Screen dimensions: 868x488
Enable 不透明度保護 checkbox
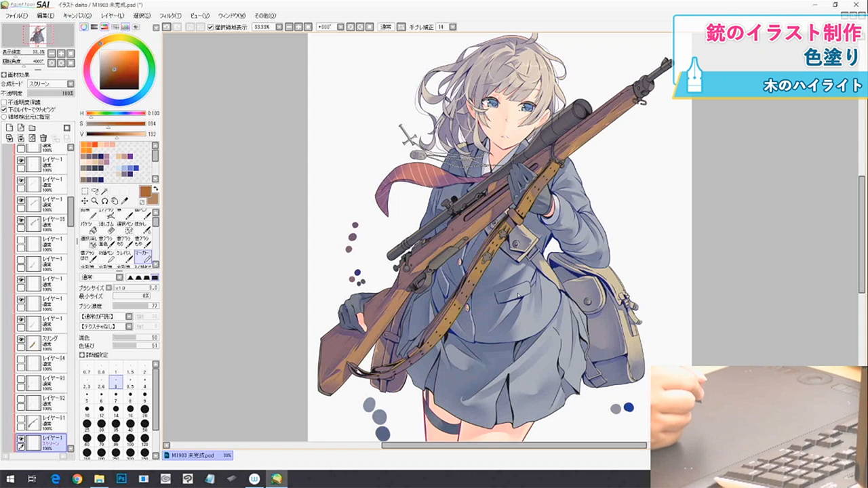(x=4, y=102)
